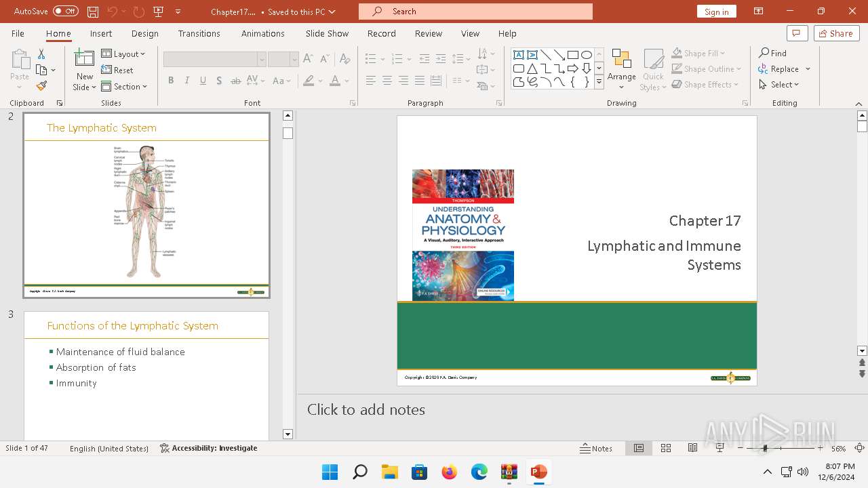This screenshot has height=488, width=868.
Task: Click the New Slide icon
Action: point(84,60)
